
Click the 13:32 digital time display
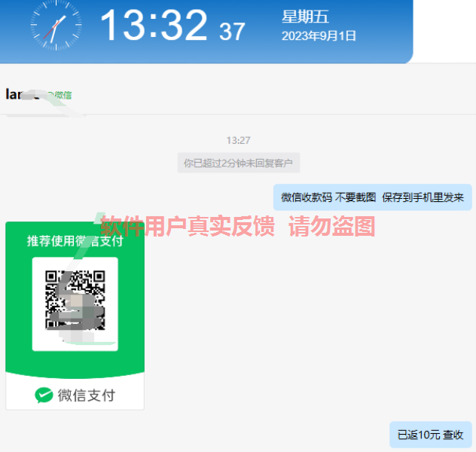coord(154,25)
